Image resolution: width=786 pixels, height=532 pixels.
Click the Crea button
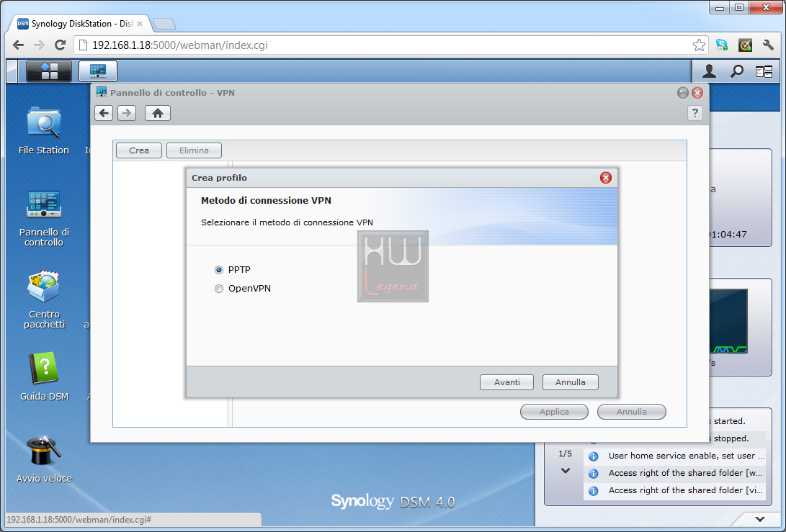pyautogui.click(x=139, y=150)
